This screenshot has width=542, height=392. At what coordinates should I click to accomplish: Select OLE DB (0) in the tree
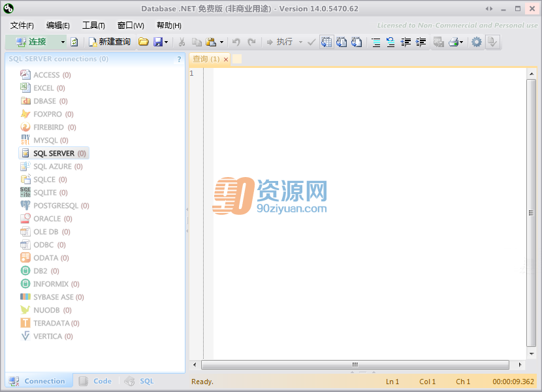pos(45,232)
